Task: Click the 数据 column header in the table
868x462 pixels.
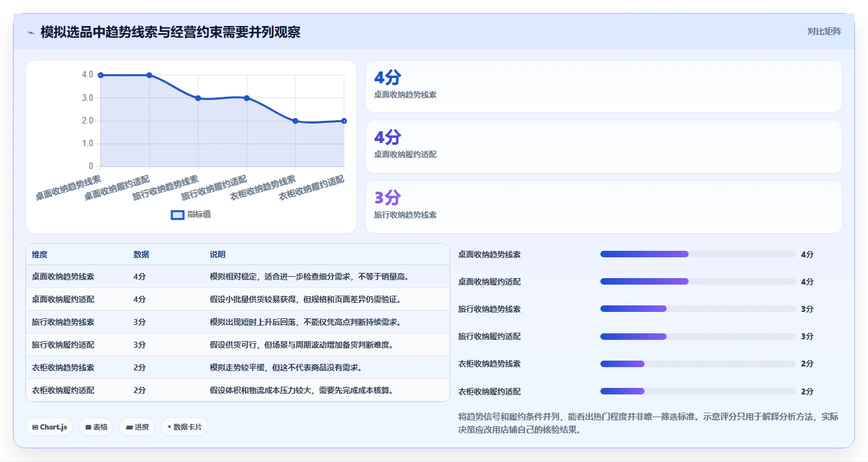Action: [141, 255]
